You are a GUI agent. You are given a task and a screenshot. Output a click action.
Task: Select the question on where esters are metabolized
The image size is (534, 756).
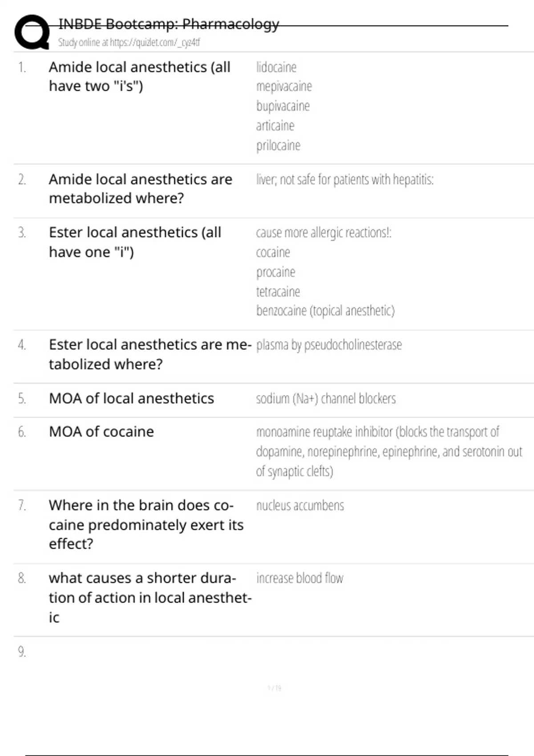(150, 354)
